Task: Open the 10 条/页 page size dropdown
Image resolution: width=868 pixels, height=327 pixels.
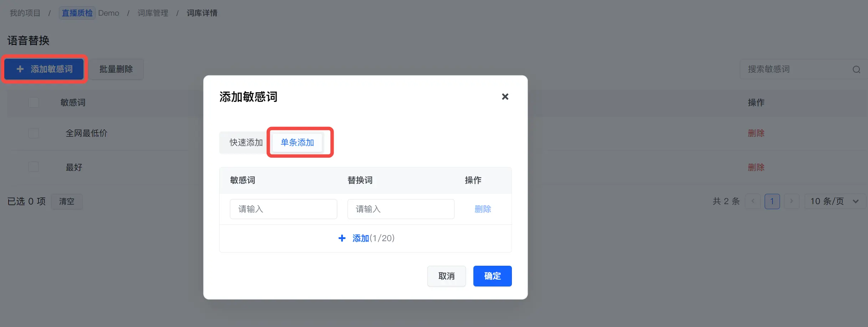Action: pos(834,201)
